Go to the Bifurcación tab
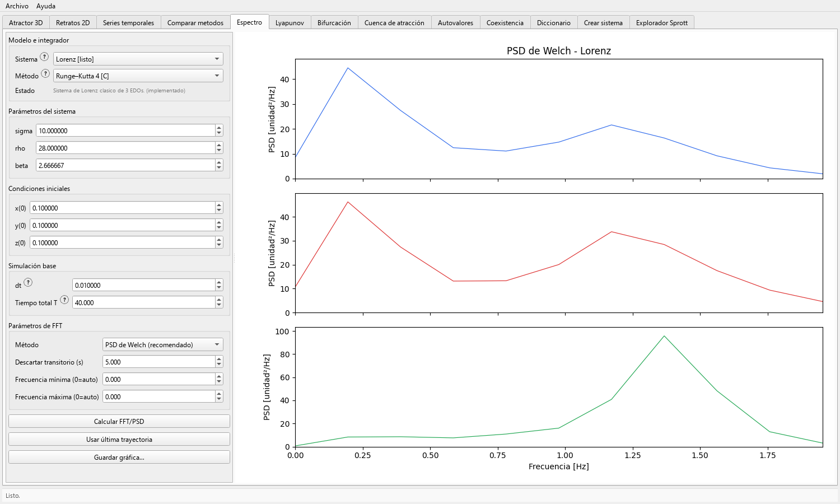 (334, 23)
